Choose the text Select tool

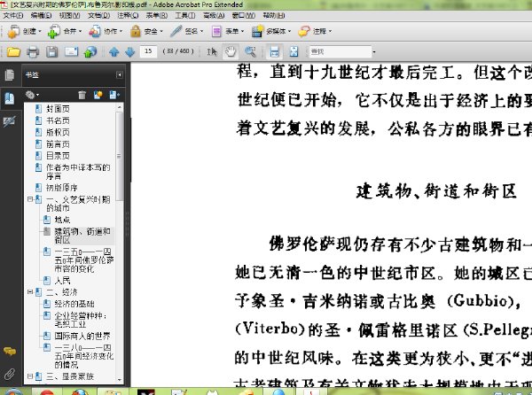click(212, 52)
